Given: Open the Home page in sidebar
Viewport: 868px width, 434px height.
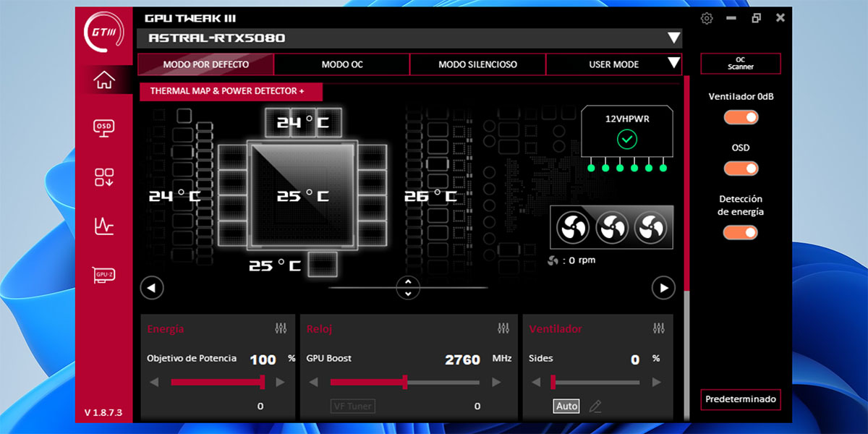Looking at the screenshot, I should pos(104,80).
